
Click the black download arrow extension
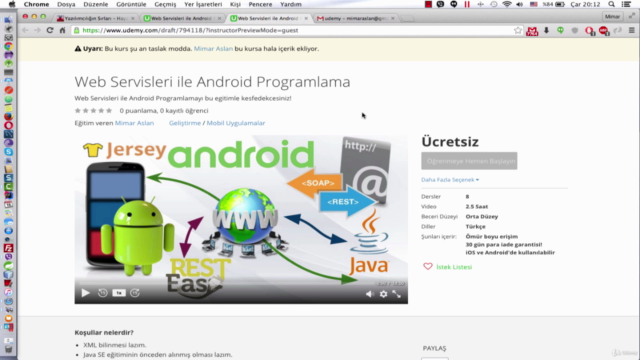546,31
